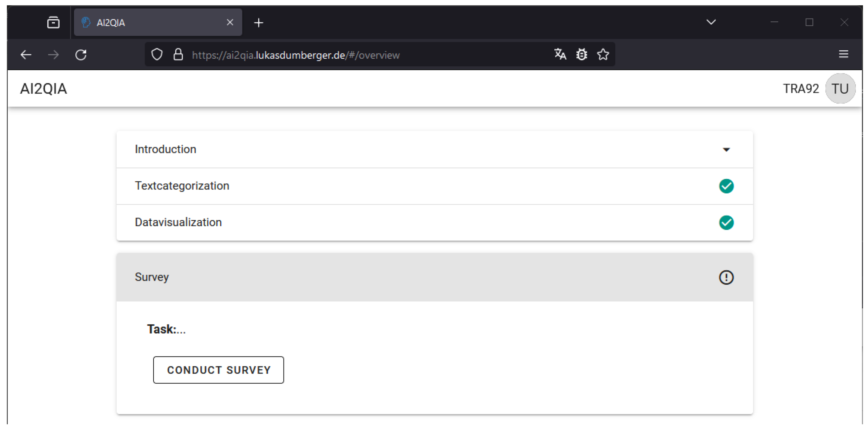This screenshot has width=868, height=429.
Task: Open the recent browsing view icon
Action: (53, 23)
